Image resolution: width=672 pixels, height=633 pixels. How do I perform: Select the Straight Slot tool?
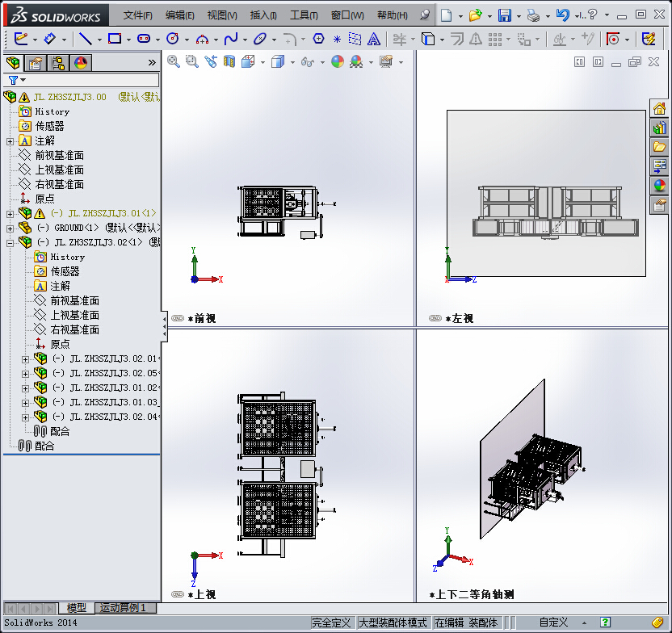(144, 39)
